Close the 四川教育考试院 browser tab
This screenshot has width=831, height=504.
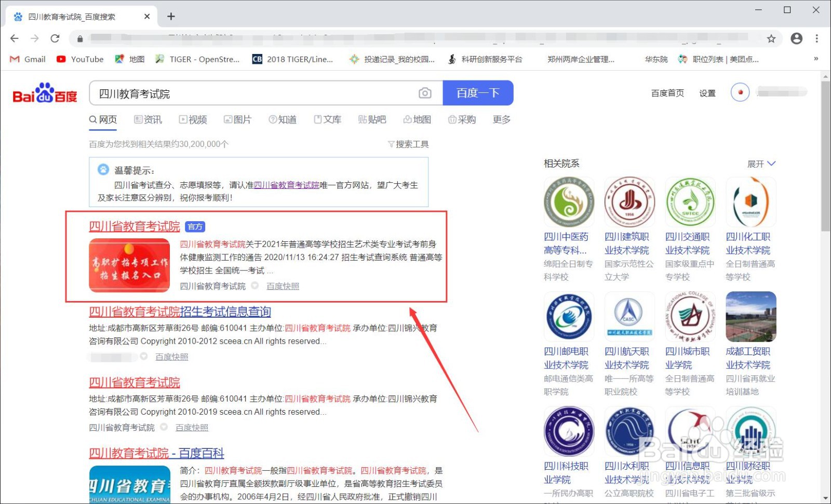tap(147, 17)
